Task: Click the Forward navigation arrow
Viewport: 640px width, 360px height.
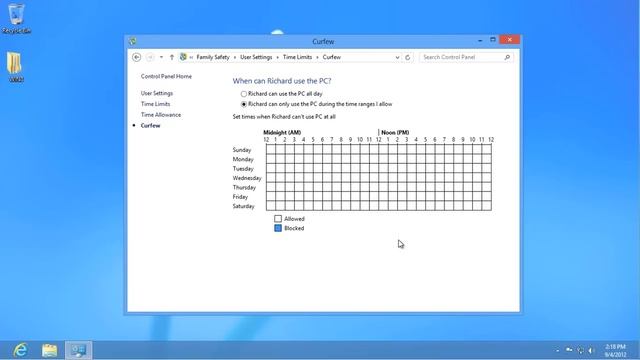Action: pos(150,58)
